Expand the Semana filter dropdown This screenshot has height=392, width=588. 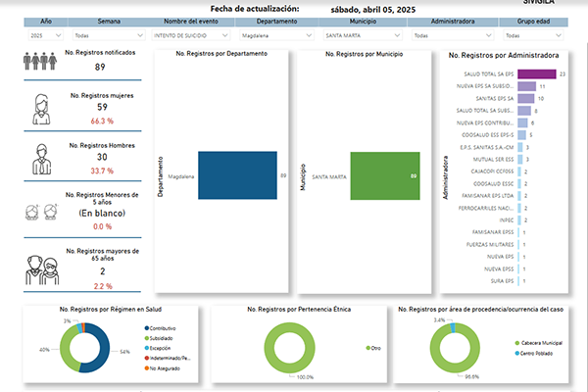[109, 35]
